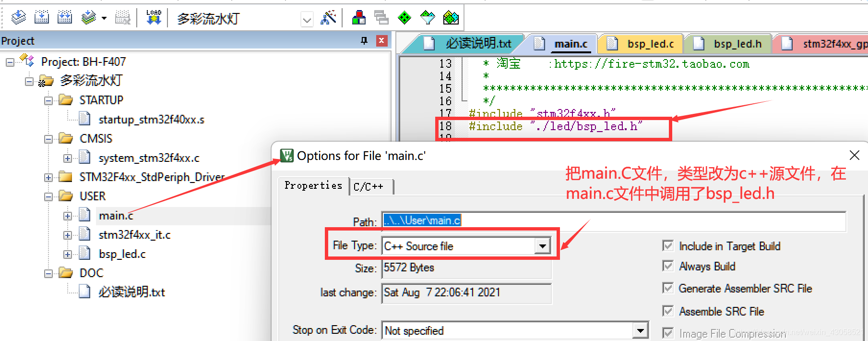
Task: Click the main.c file icon in tree
Action: click(x=85, y=215)
